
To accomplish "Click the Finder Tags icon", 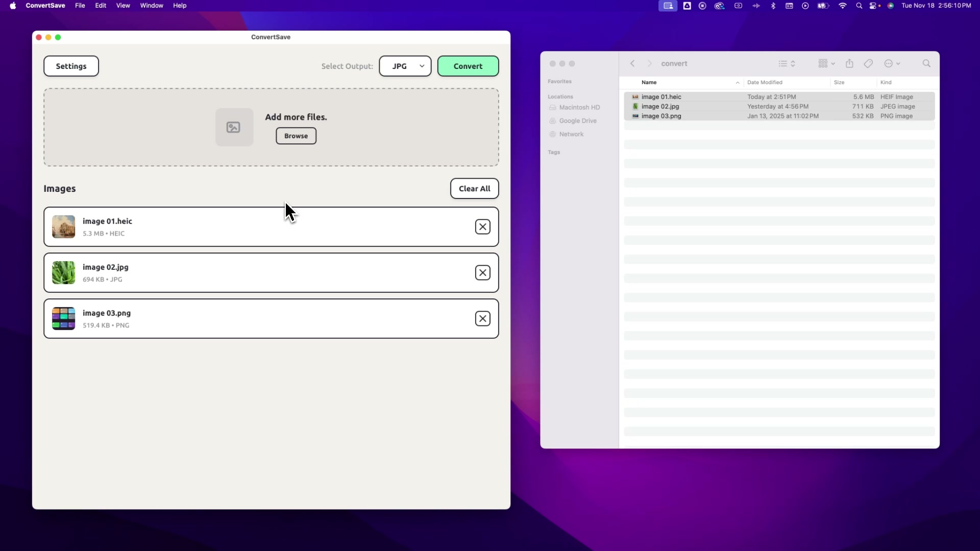I will [868, 64].
